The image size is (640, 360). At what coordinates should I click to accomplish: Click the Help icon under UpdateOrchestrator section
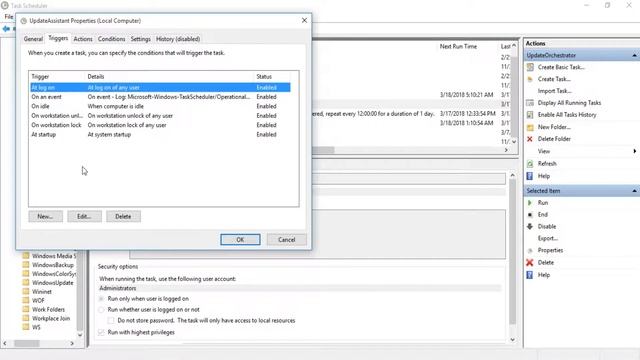(x=530, y=176)
